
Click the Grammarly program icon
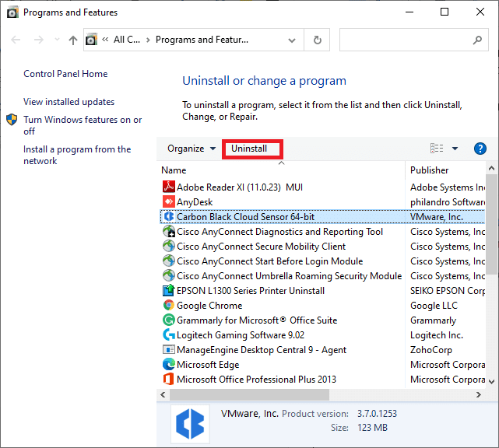[168, 320]
